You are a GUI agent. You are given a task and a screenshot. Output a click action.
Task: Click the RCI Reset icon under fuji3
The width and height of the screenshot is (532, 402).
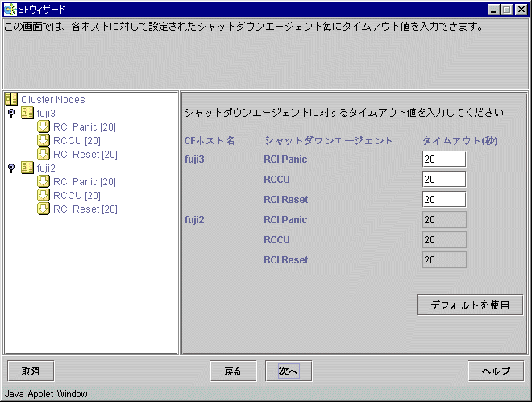pyautogui.click(x=43, y=154)
